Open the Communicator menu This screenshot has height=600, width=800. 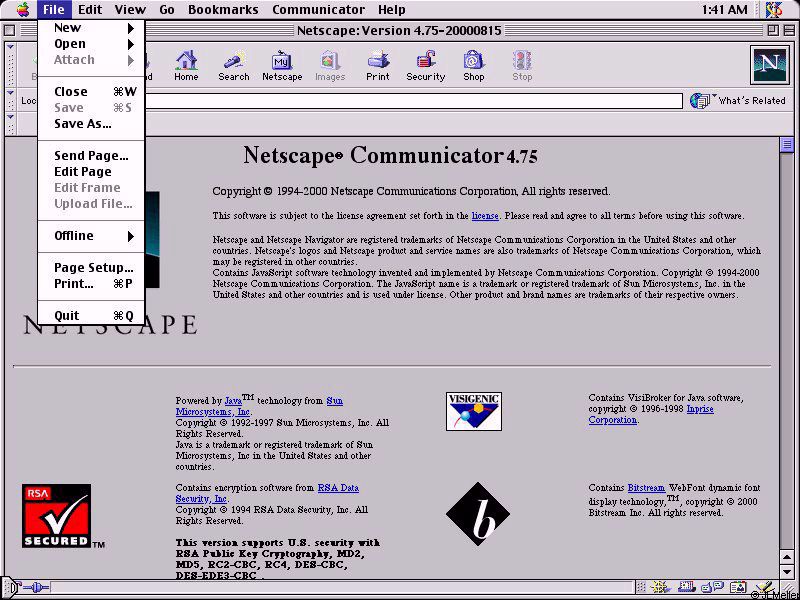[x=318, y=9]
